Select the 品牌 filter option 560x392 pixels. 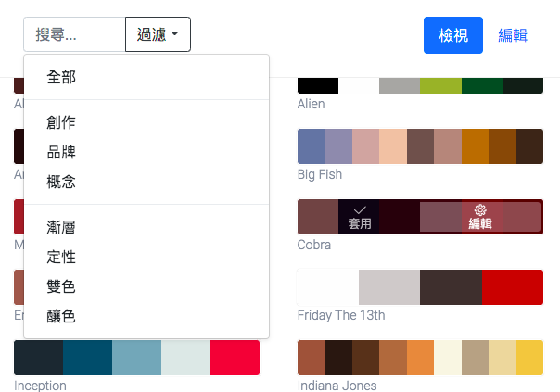tap(61, 152)
